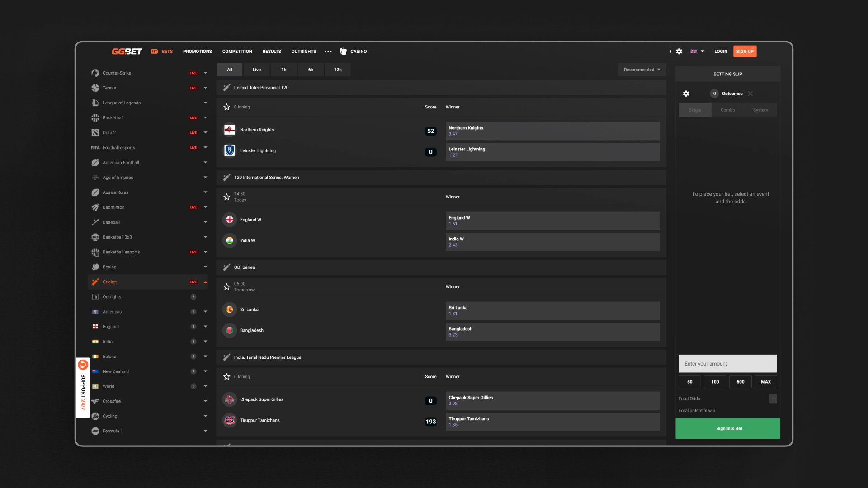Clear outcomes with the X icon
This screenshot has height=488, width=868.
750,94
